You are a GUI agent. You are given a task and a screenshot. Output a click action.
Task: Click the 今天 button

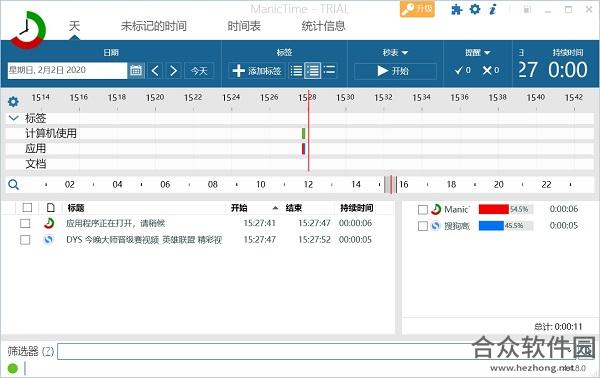[x=199, y=71]
